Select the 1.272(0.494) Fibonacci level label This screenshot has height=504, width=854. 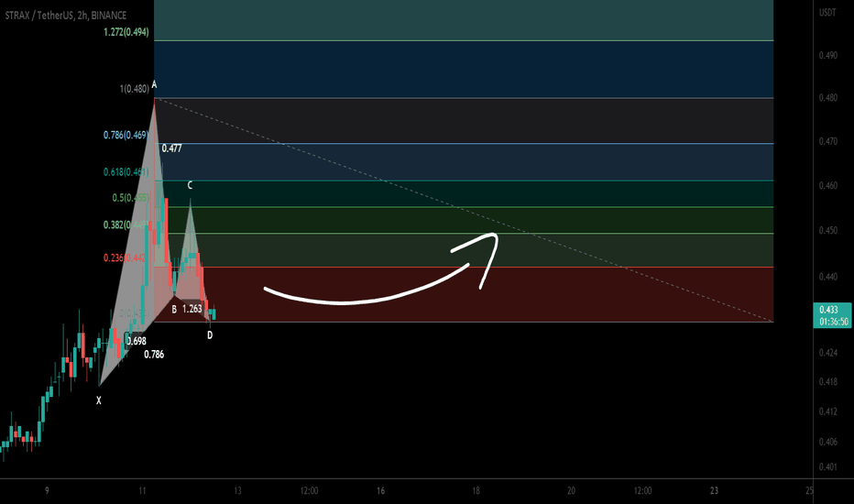[x=126, y=32]
